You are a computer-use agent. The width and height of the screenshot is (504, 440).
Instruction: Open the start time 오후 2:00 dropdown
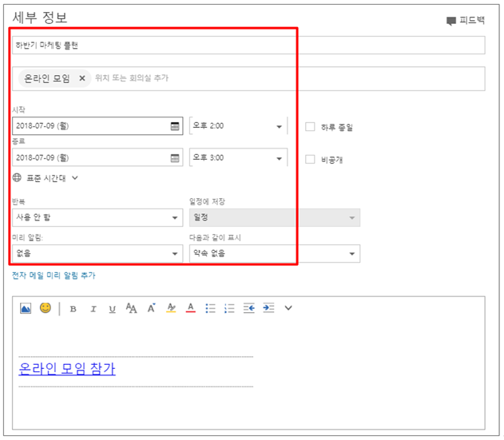[x=280, y=126]
